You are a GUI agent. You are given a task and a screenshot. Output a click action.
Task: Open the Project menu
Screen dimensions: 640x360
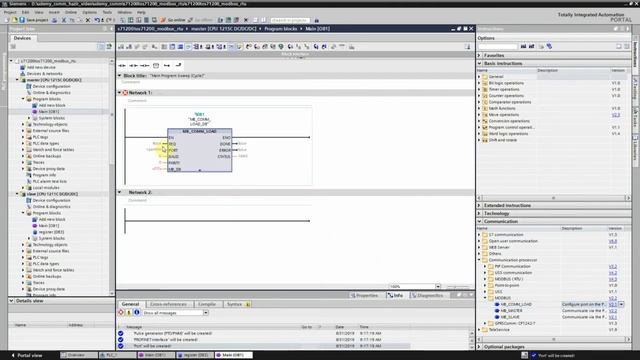click(x=10, y=12)
